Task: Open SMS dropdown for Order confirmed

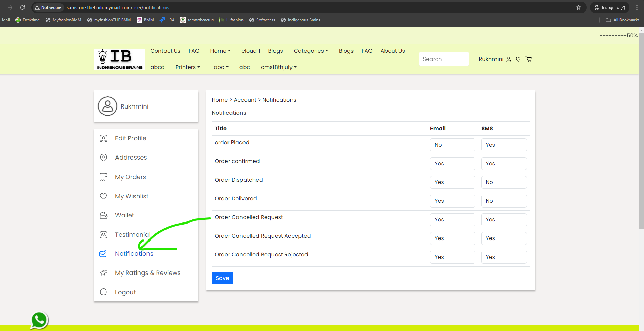Action: pyautogui.click(x=504, y=164)
